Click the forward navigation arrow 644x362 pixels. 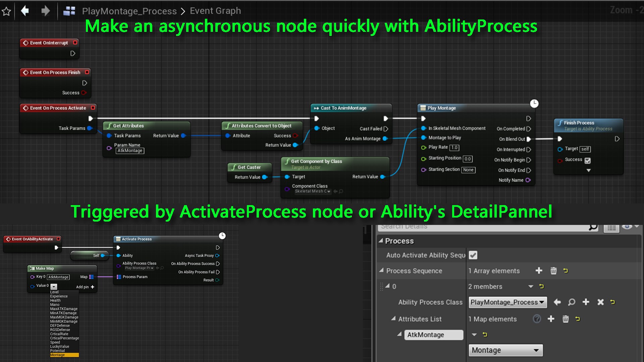46,11
